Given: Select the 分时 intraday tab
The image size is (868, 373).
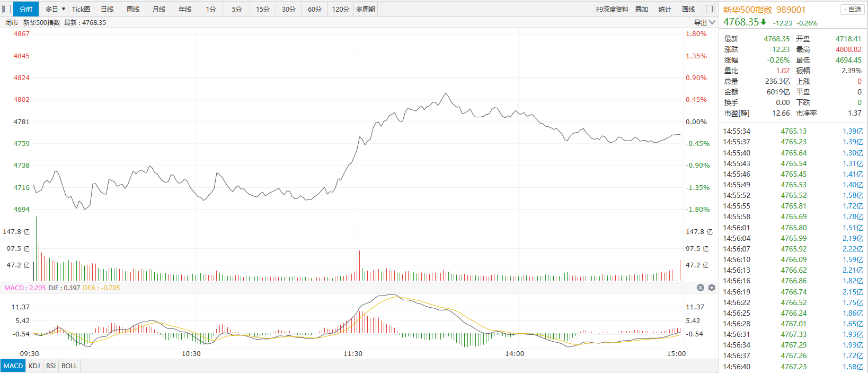Looking at the screenshot, I should (x=26, y=9).
